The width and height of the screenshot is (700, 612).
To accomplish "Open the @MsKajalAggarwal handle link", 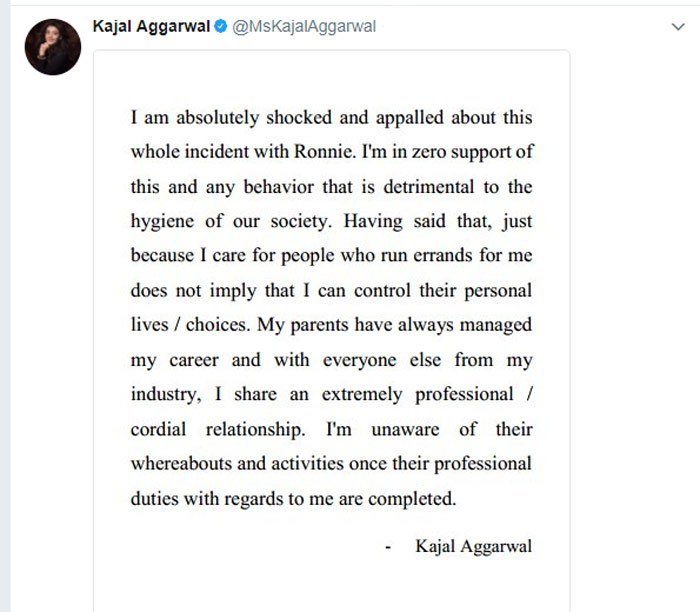I will tap(304, 27).
